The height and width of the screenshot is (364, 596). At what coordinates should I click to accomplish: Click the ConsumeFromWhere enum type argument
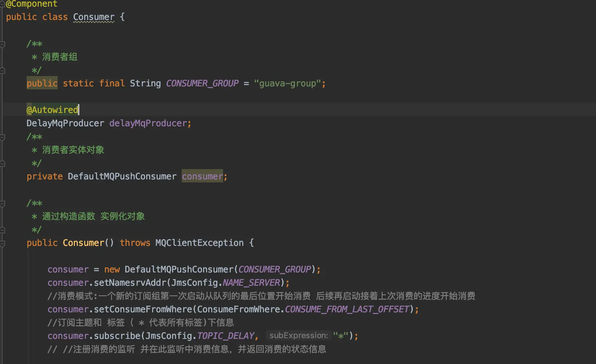click(x=239, y=309)
